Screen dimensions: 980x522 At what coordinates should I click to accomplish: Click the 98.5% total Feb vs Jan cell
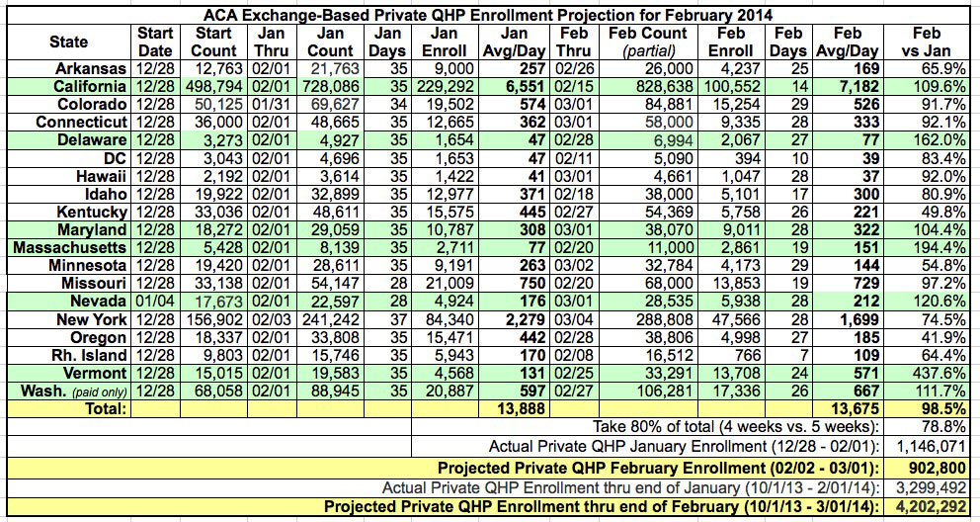click(x=945, y=408)
